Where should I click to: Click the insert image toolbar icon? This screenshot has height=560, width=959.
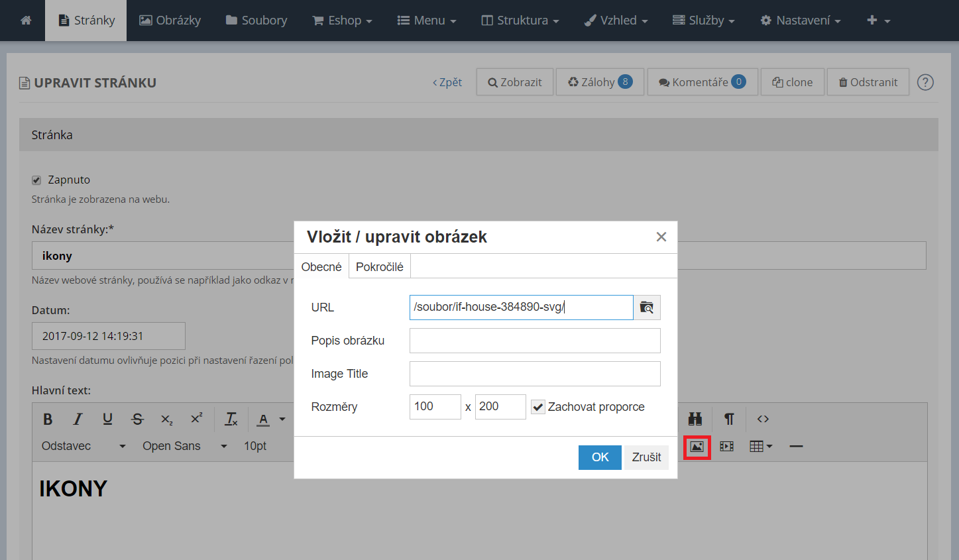[x=697, y=447]
